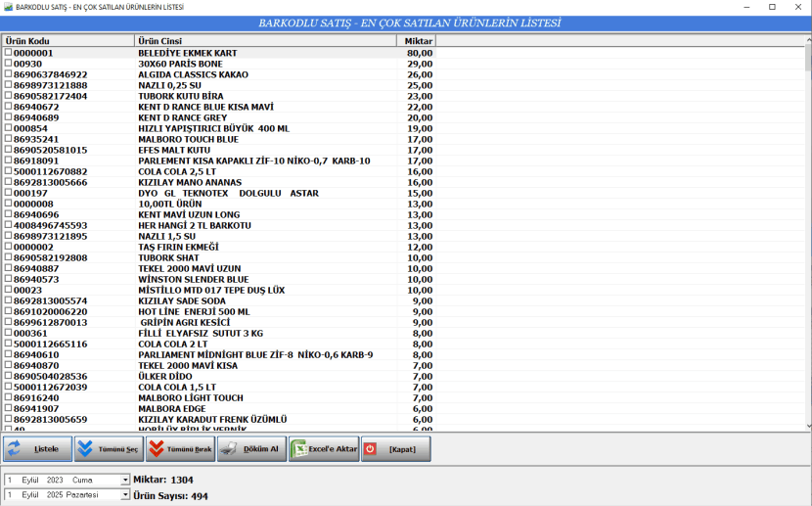Click the scroll-down arrow of the list
Image resolution: width=812 pixels, height=506 pixels.
point(808,427)
